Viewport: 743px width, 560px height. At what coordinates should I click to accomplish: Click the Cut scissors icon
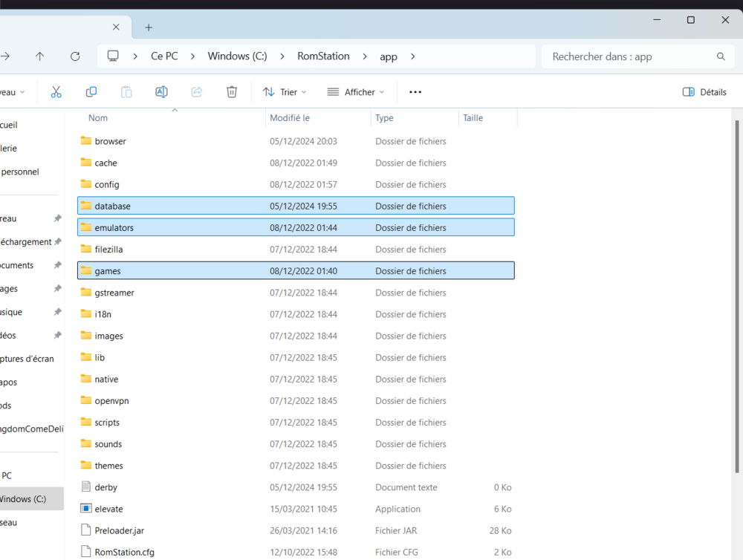(x=56, y=92)
